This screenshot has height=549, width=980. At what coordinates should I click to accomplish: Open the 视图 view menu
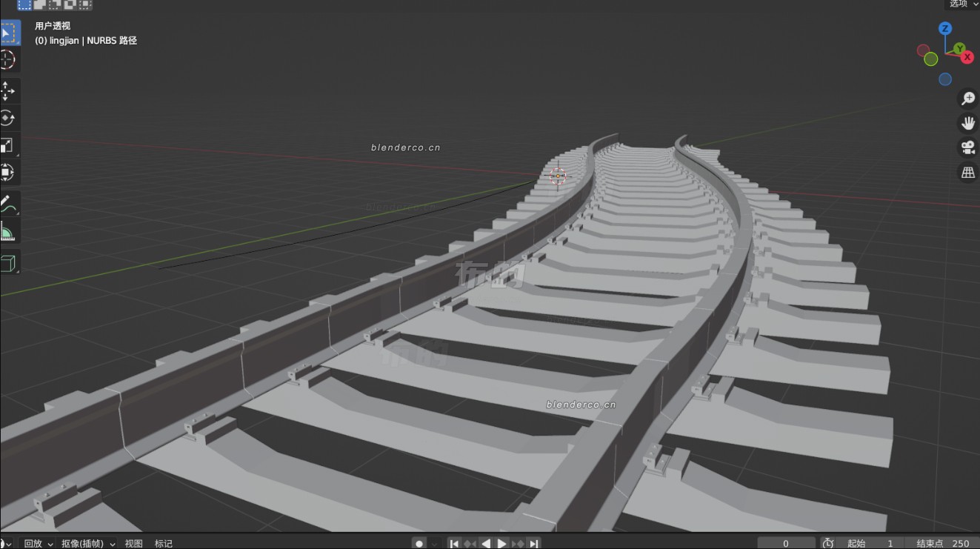[x=133, y=543]
